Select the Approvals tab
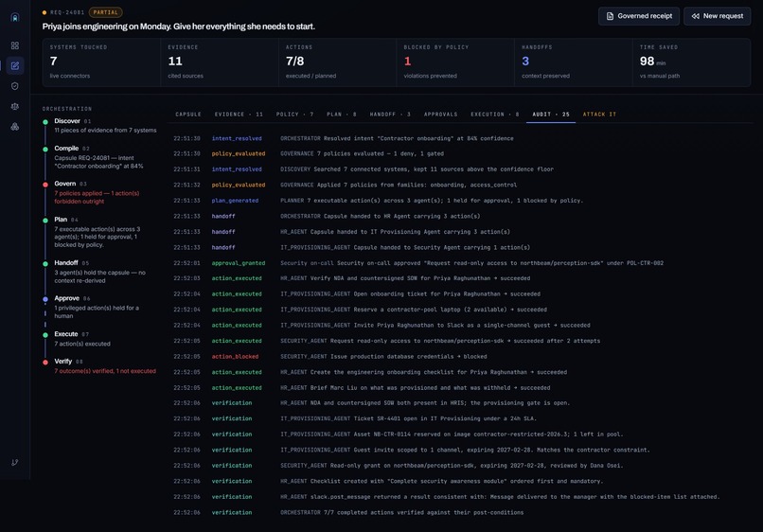 [441, 115]
